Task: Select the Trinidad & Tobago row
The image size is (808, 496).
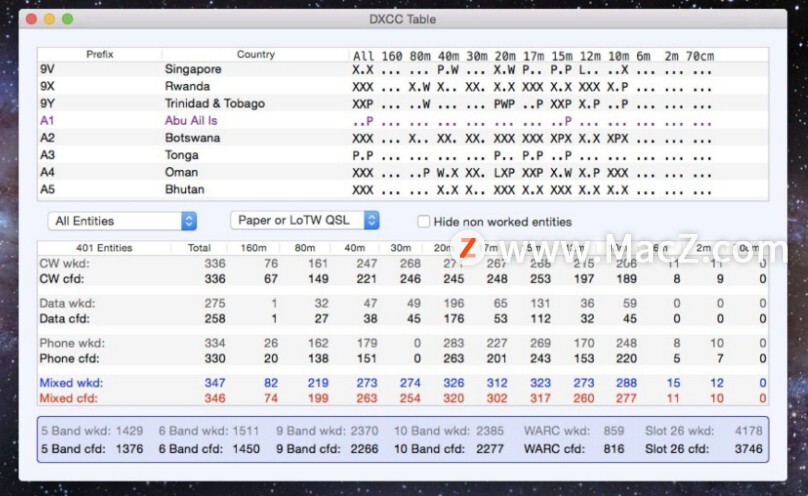Action: [403, 104]
